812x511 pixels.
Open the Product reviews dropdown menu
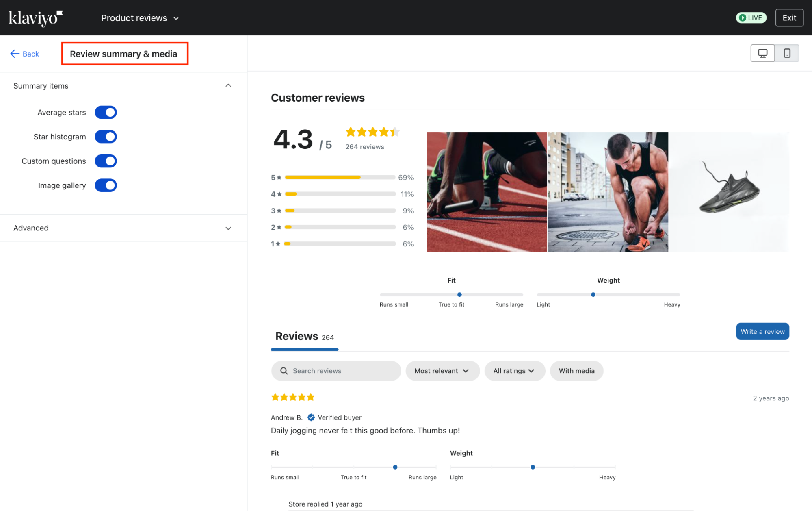140,18
